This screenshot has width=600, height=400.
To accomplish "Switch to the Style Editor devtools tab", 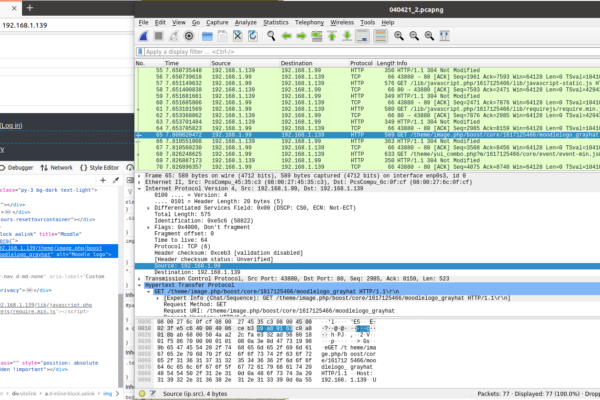I will (x=99, y=168).
